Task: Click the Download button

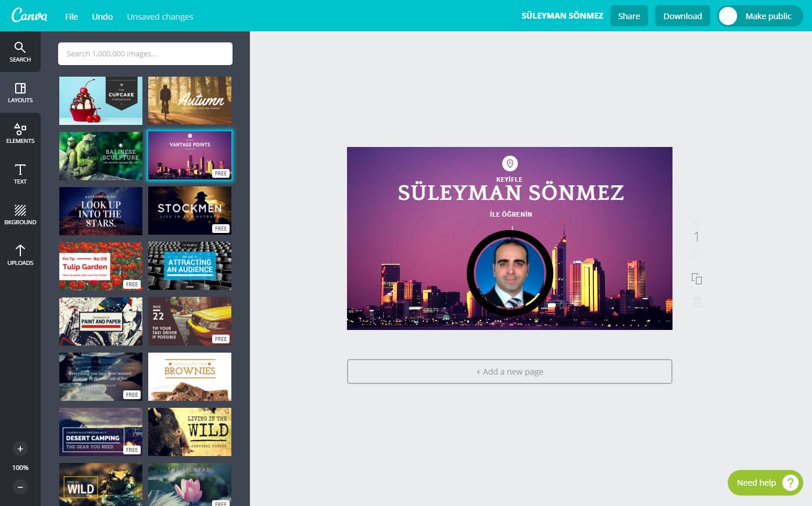Action: coord(682,16)
